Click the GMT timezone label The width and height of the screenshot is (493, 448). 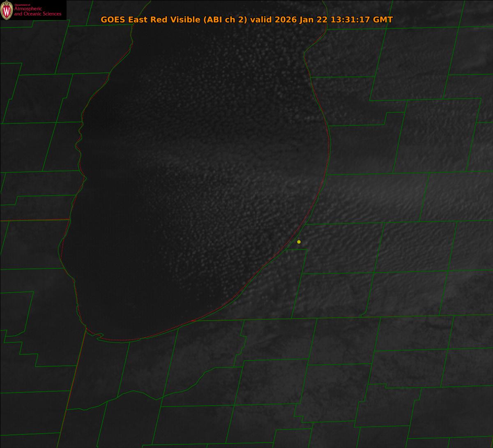(x=382, y=20)
